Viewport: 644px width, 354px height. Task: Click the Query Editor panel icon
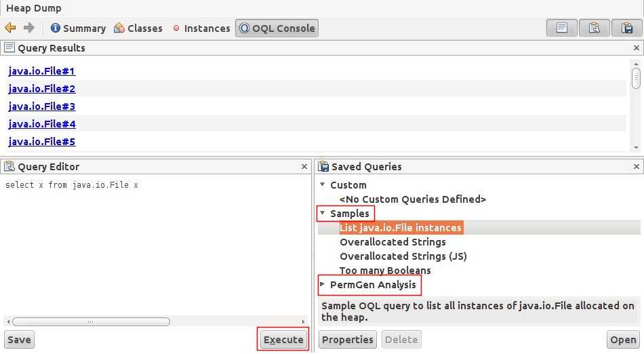[x=9, y=166]
